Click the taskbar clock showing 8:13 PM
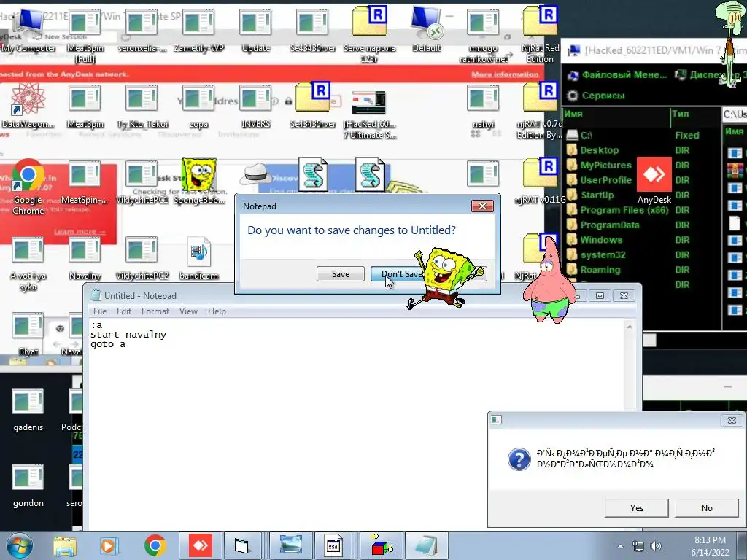 [710, 546]
